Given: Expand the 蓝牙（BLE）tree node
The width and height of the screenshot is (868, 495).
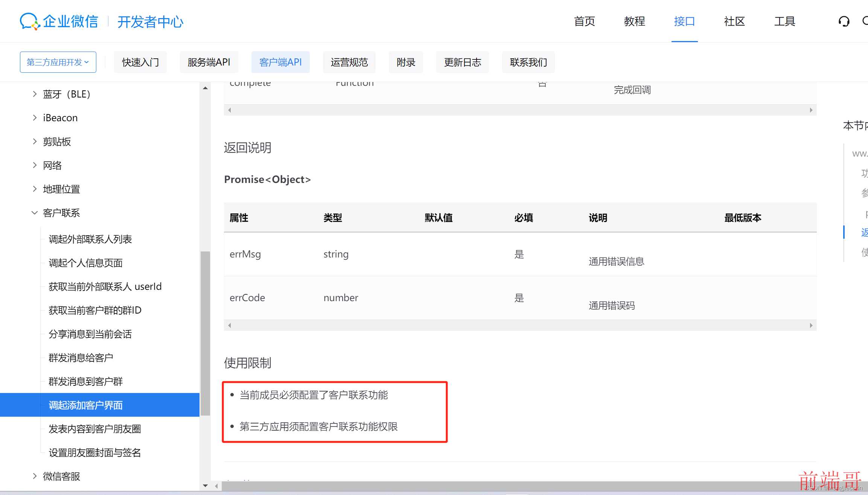Looking at the screenshot, I should [x=35, y=94].
